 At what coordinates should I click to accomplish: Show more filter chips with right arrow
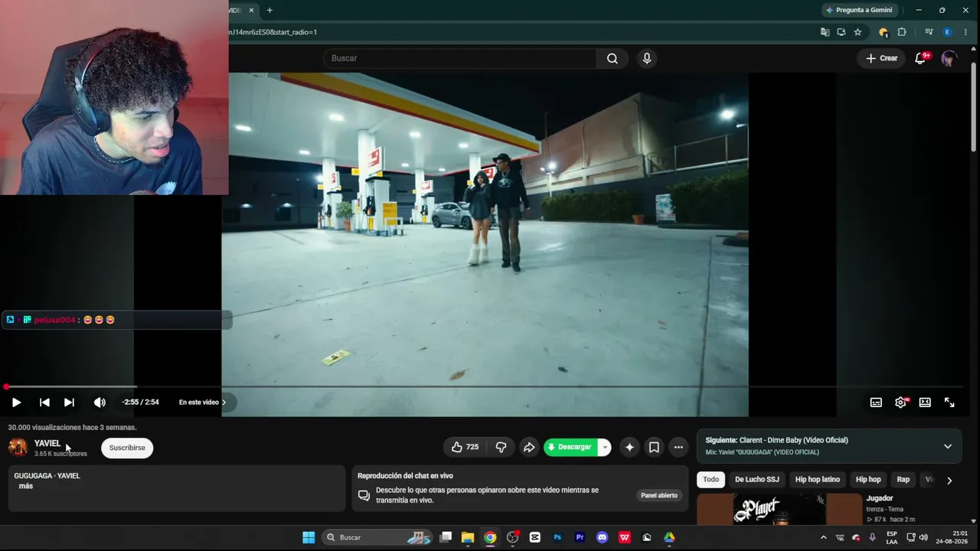click(x=949, y=480)
